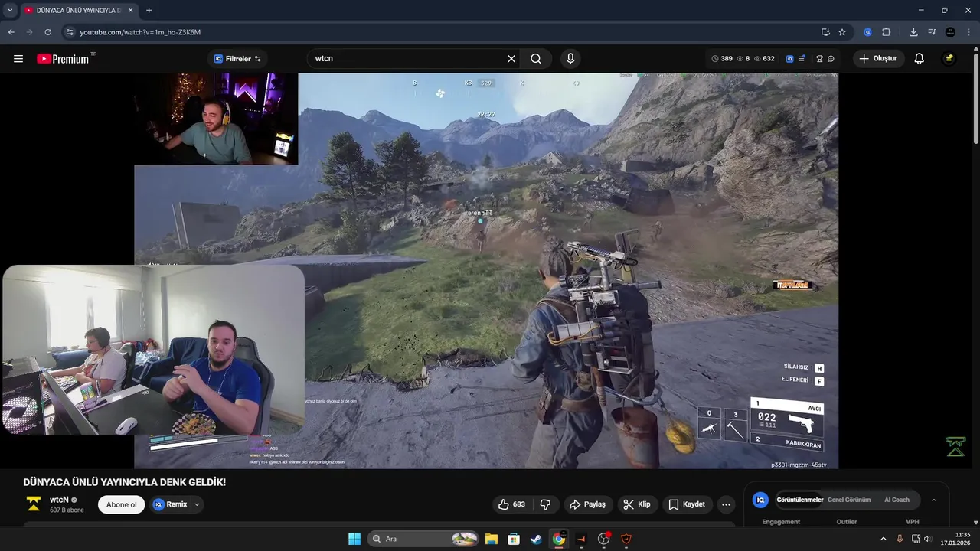This screenshot has width=980, height=551.
Task: Like the video showing 683
Action: (511, 504)
